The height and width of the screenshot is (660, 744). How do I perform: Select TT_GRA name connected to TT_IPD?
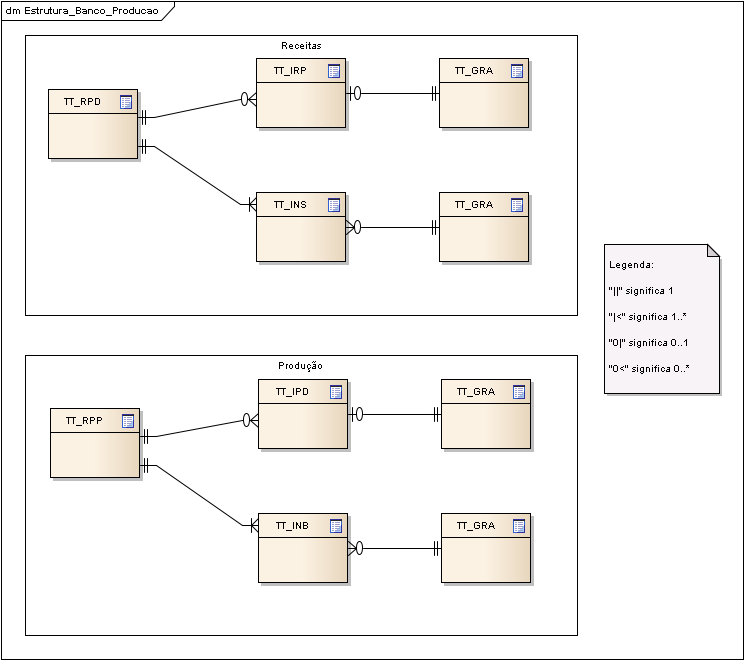(475, 391)
